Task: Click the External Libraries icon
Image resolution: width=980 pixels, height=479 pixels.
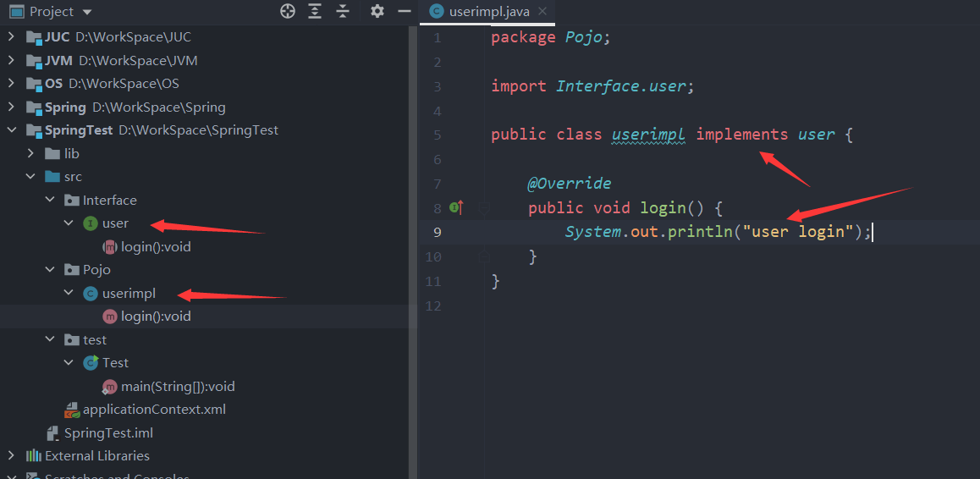Action: [33, 456]
